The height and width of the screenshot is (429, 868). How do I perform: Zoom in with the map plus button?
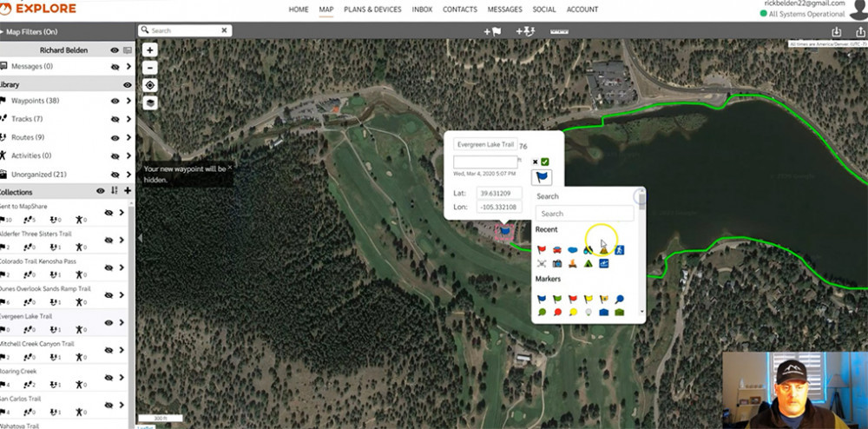coord(150,49)
